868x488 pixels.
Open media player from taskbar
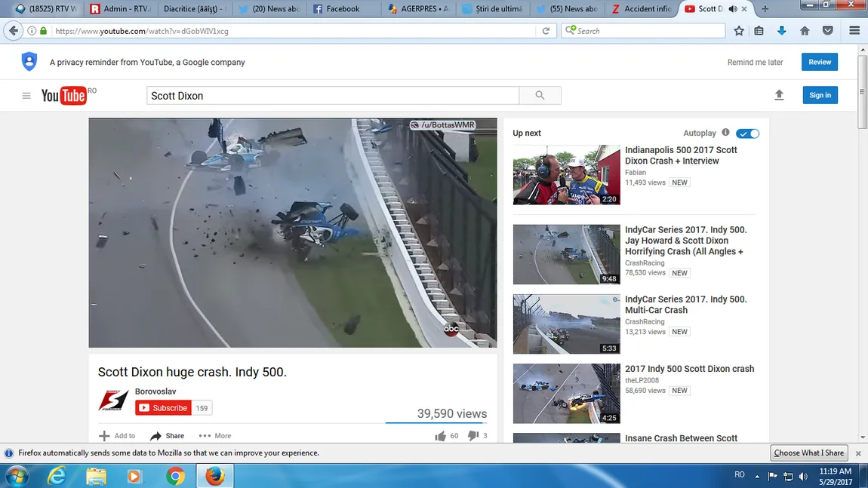point(134,476)
